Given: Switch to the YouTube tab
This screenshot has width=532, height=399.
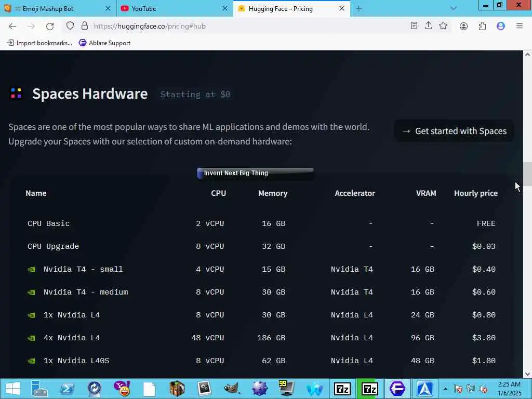Looking at the screenshot, I should tap(143, 9).
